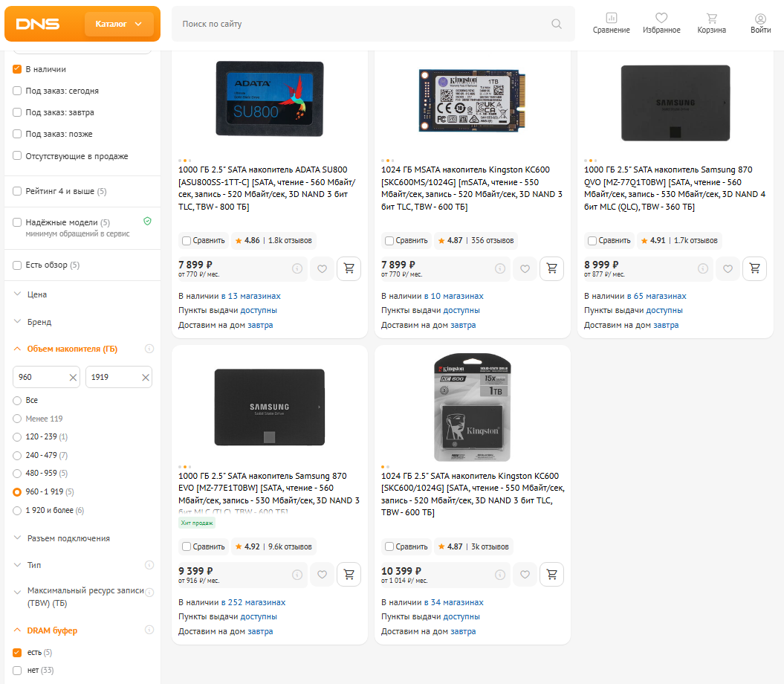
Task: Click info icon next to Объем накопителя
Action: (x=149, y=349)
